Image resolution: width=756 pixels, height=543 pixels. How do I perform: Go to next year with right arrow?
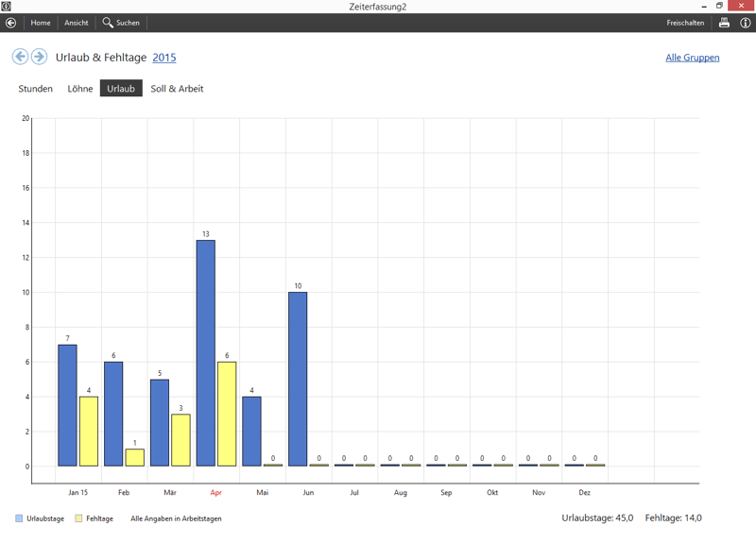pyautogui.click(x=39, y=57)
